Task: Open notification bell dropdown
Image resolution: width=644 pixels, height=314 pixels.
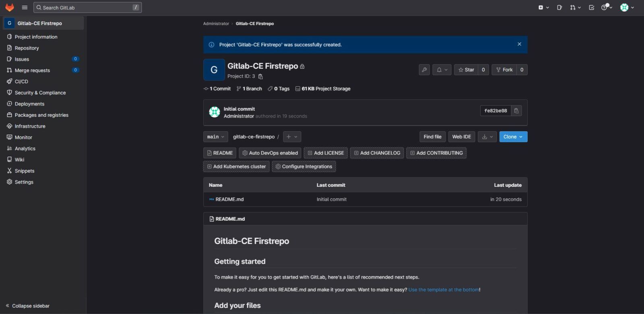Action: 442,70
